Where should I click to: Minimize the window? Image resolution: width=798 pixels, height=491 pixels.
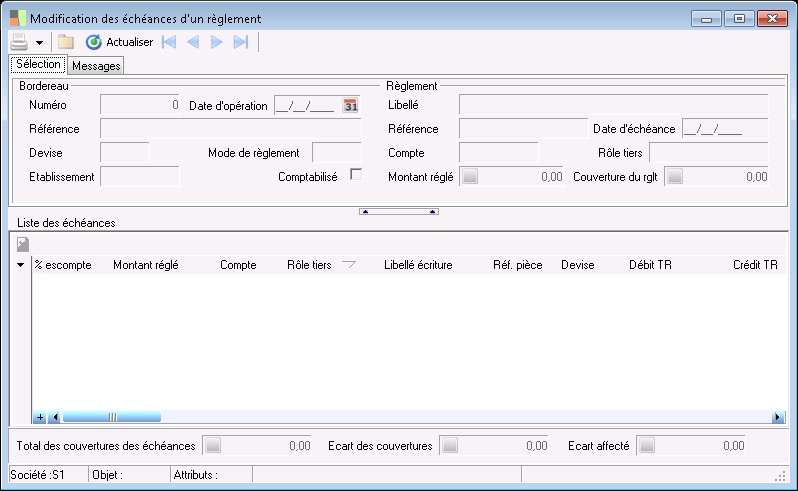[706, 19]
